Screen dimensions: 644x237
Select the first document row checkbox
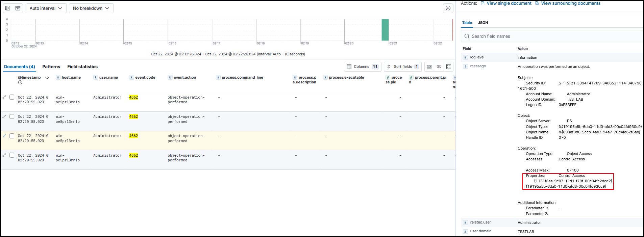(12, 97)
